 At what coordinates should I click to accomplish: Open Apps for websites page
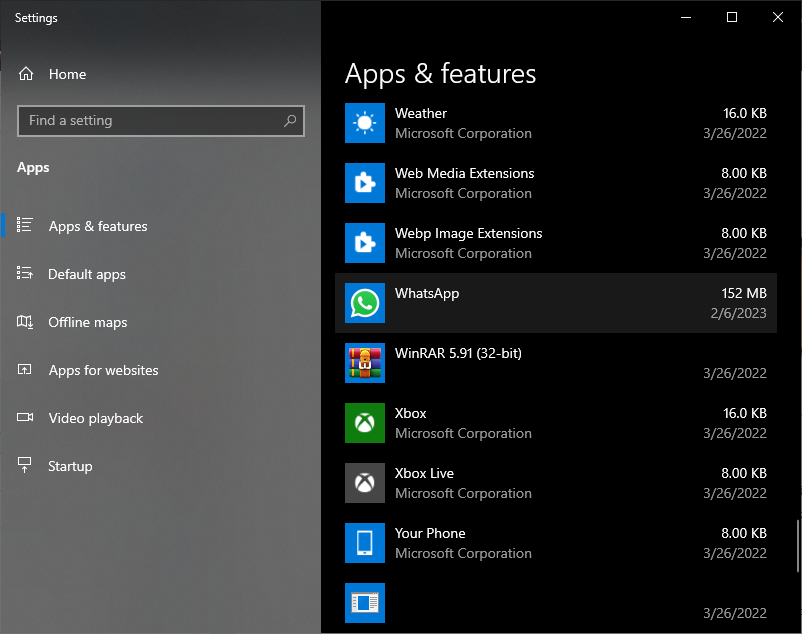tap(103, 370)
